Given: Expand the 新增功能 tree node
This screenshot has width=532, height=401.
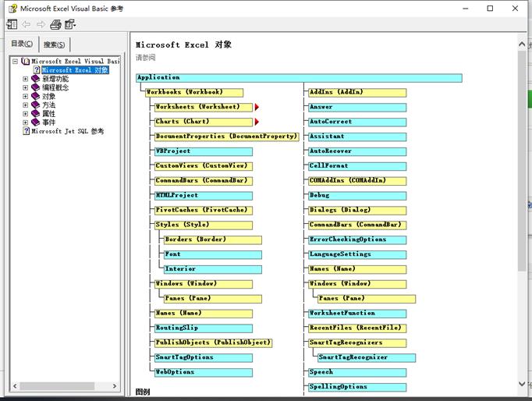Looking at the screenshot, I should [26, 79].
